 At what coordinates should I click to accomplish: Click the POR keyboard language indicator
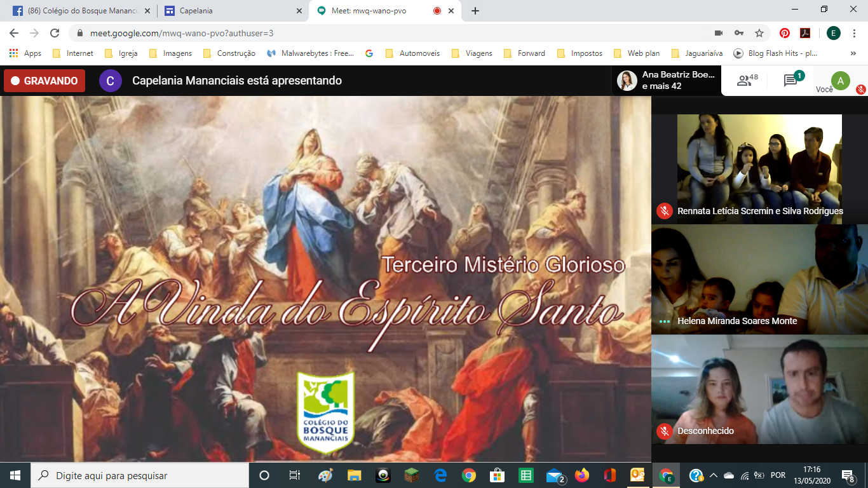[778, 475]
